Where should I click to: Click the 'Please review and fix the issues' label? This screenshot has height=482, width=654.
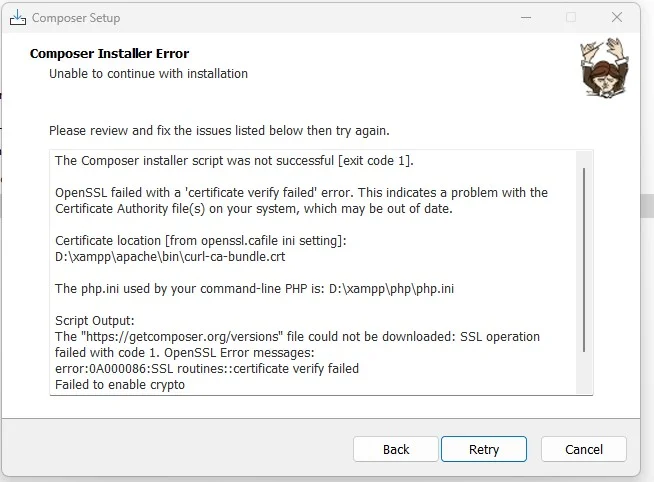[219, 131]
